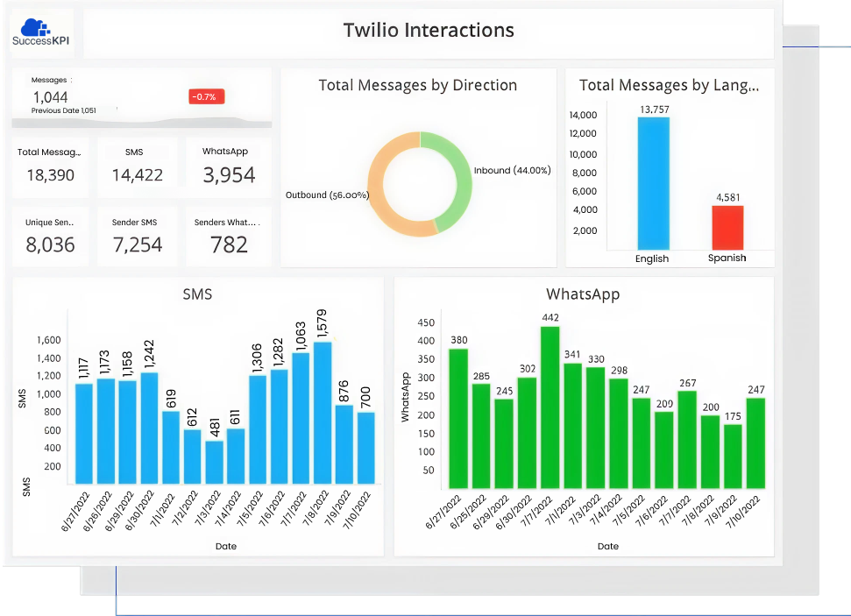This screenshot has width=851, height=616.
Task: Select the Twilio Interactions dashboard title
Action: [429, 31]
